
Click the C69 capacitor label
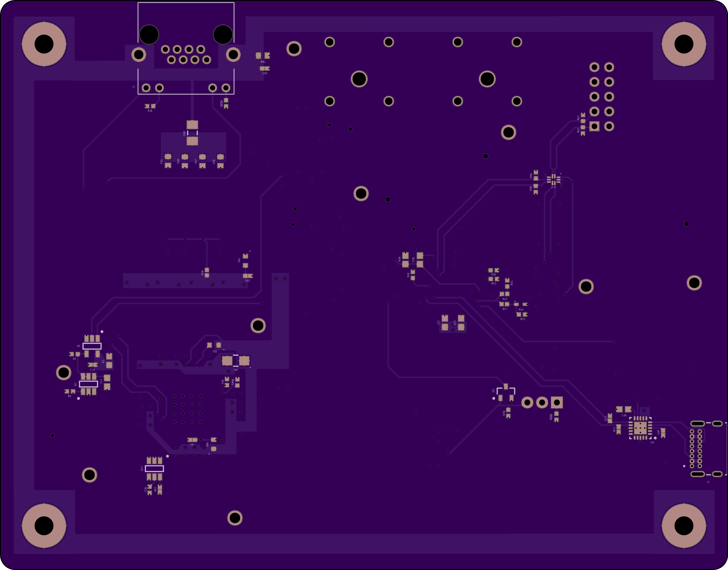click(x=155, y=489)
